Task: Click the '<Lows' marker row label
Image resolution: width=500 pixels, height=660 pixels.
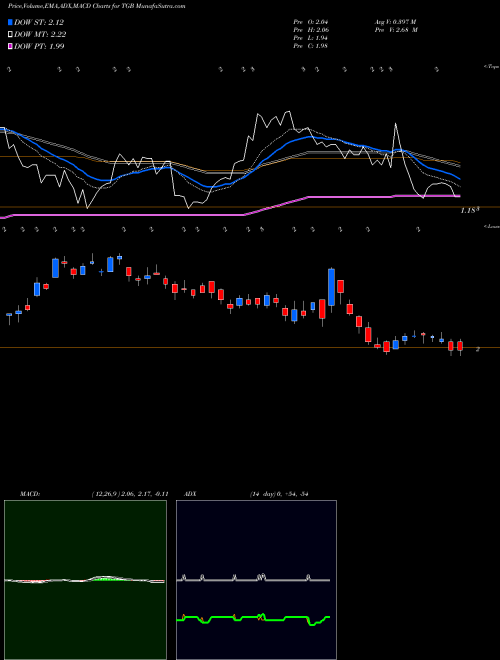Action: point(491,226)
